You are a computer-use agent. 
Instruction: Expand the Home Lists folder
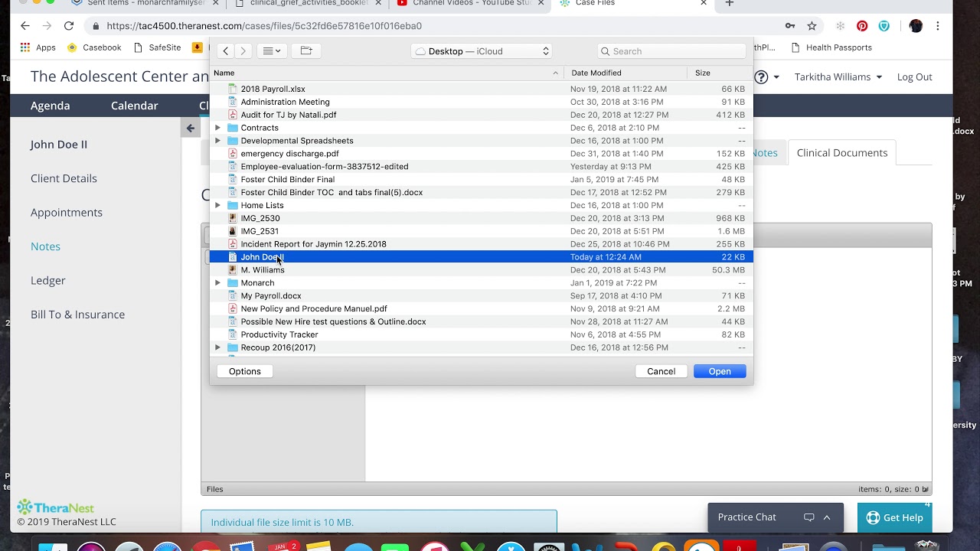217,205
